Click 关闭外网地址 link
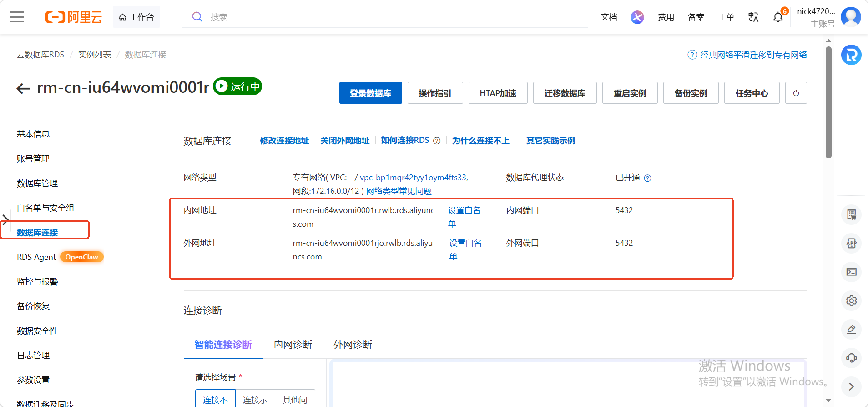Viewport: 868px width, 407px height. click(x=345, y=141)
